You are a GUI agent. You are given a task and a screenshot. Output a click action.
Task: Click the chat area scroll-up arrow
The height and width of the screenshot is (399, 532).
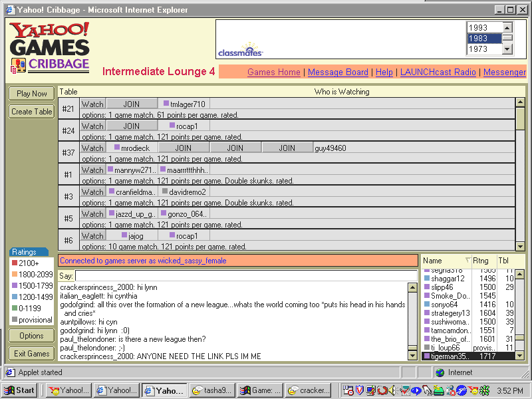coord(412,288)
